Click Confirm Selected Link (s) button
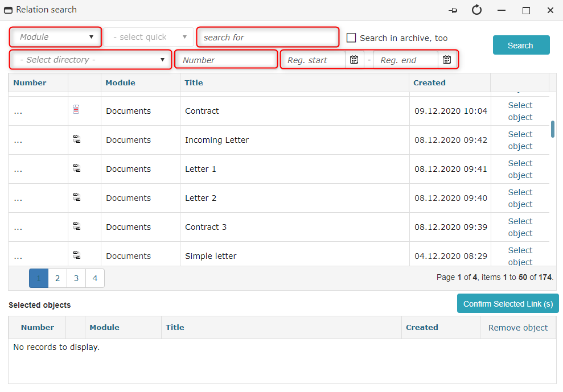 [x=508, y=304]
